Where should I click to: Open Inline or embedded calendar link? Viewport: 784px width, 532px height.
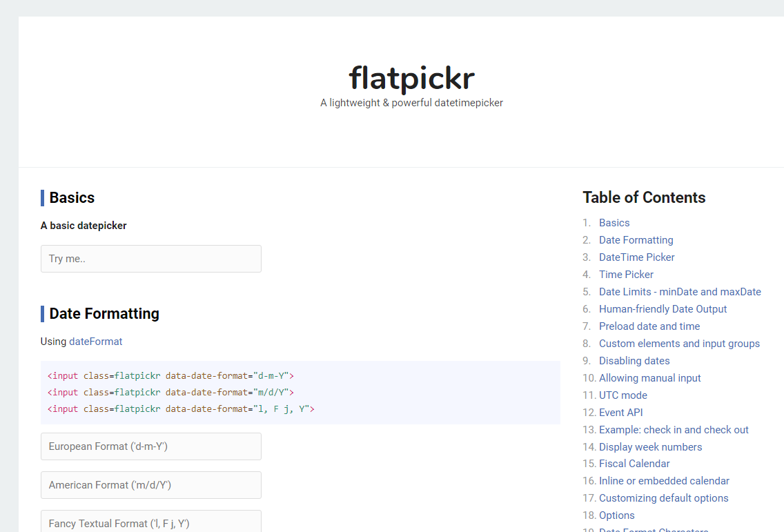pos(664,481)
